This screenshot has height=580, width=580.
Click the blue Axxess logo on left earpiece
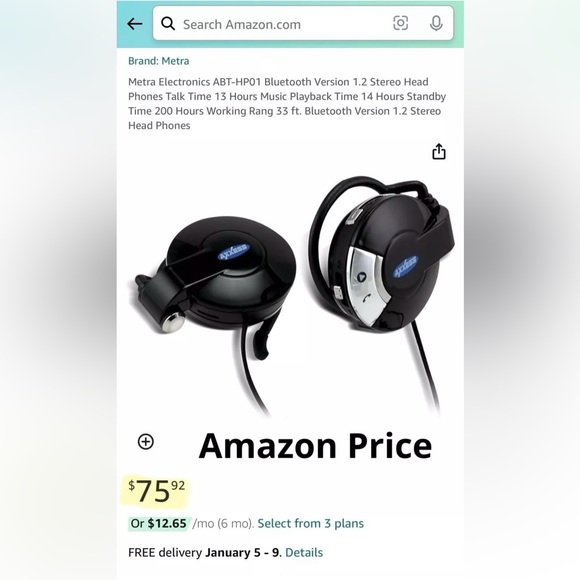pyautogui.click(x=234, y=252)
